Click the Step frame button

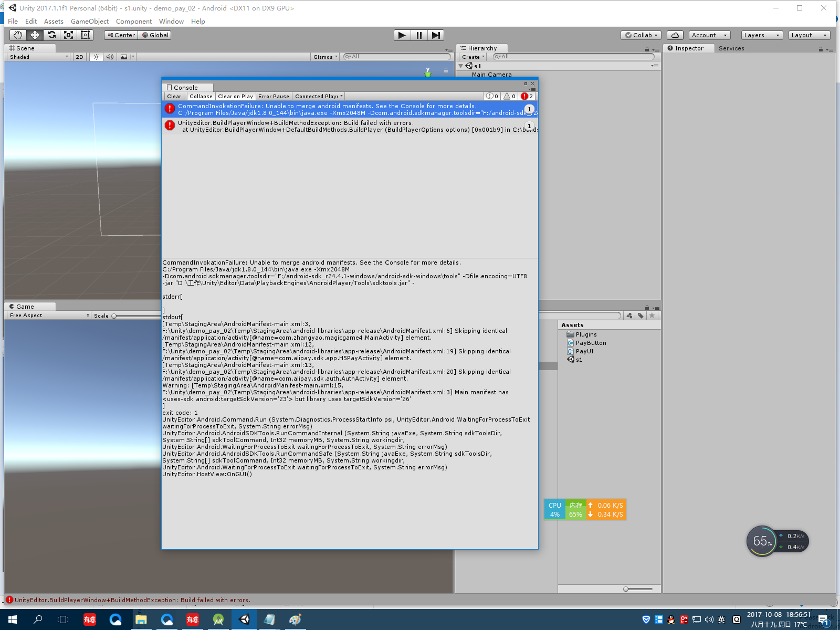coord(436,35)
